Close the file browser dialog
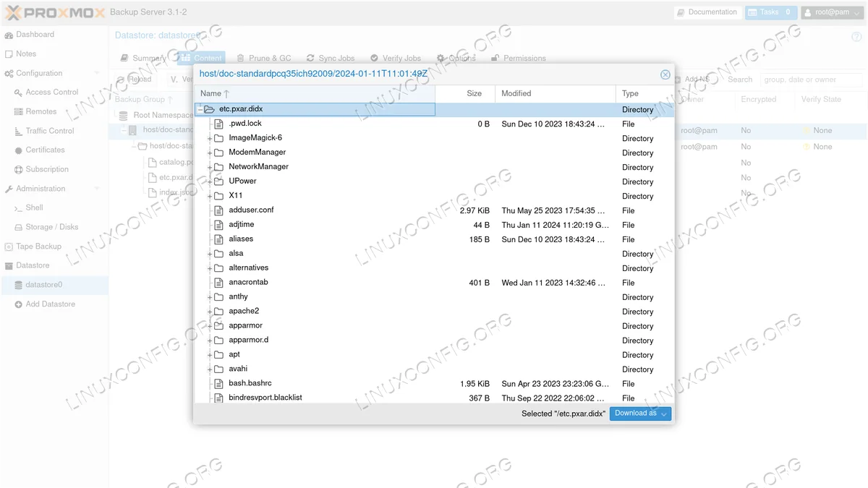Screen dimensions: 868x488 [665, 74]
